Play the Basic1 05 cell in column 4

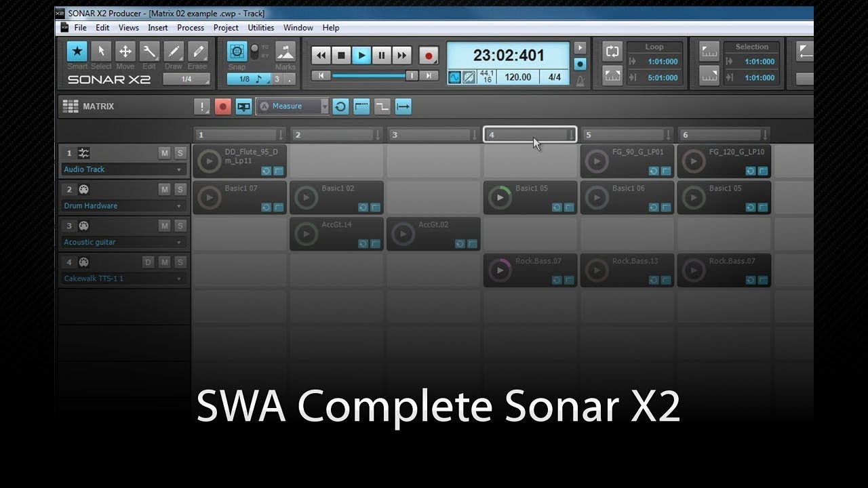[500, 198]
